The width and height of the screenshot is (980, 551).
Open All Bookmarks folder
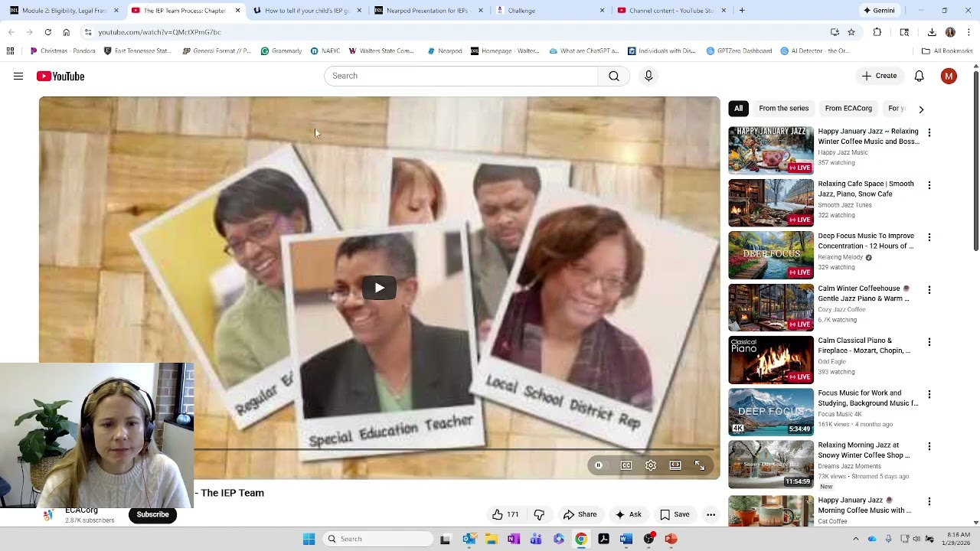click(x=947, y=51)
